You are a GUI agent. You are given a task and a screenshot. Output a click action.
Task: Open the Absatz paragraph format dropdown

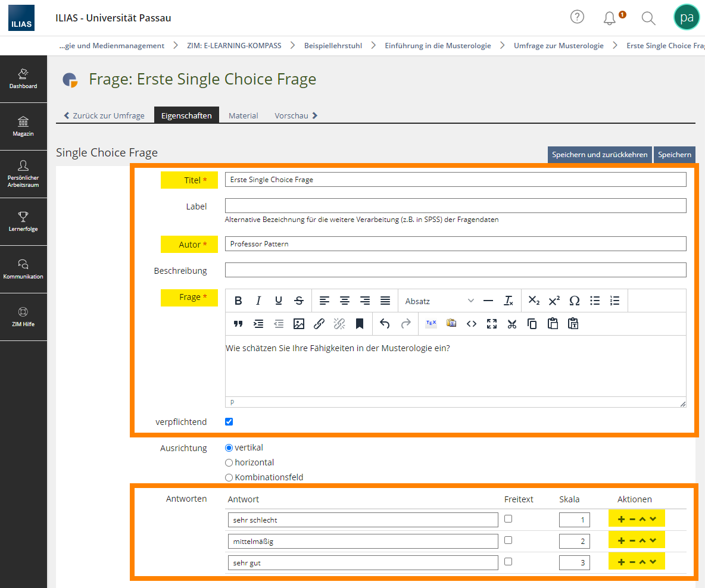pos(439,301)
